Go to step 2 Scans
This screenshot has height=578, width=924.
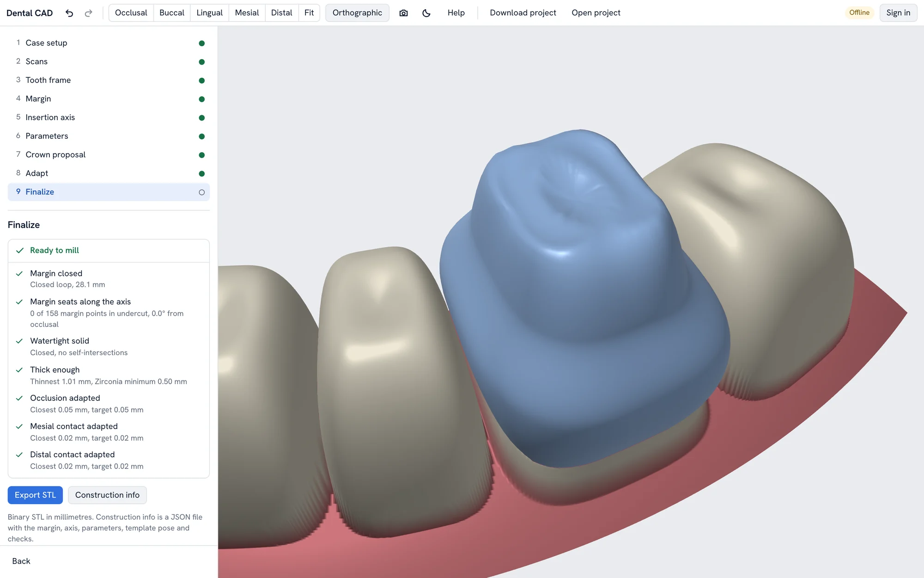click(x=109, y=61)
